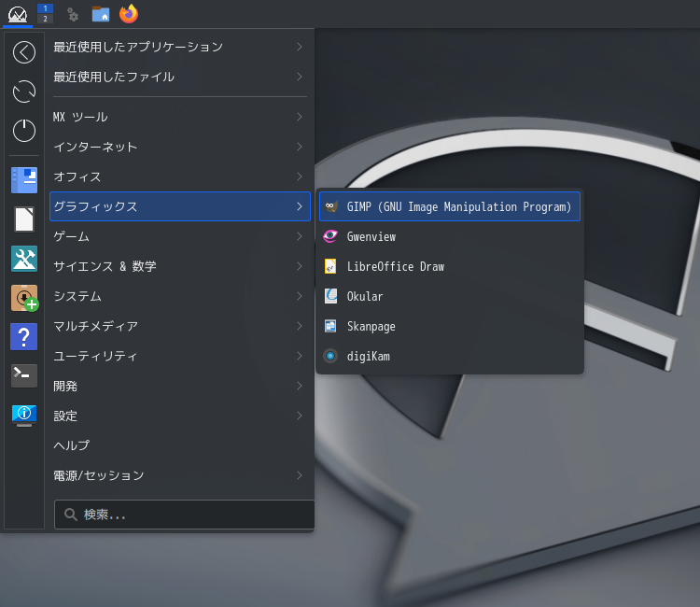Open the 設定 category
Viewport: 700px width, 607px height.
(180, 416)
